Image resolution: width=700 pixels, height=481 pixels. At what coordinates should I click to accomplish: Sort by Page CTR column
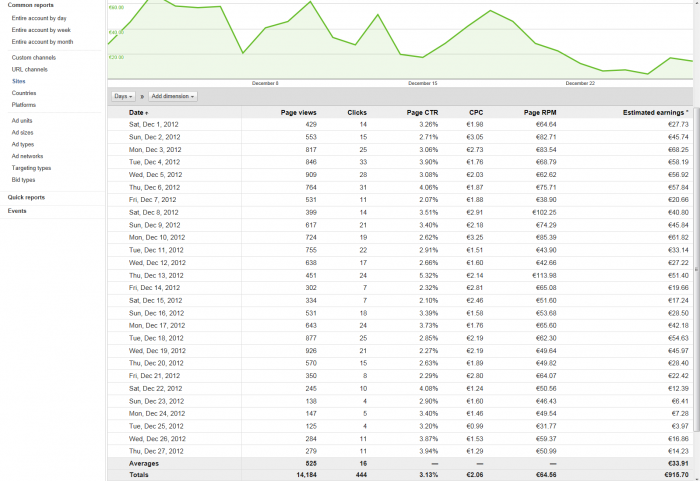[422, 113]
